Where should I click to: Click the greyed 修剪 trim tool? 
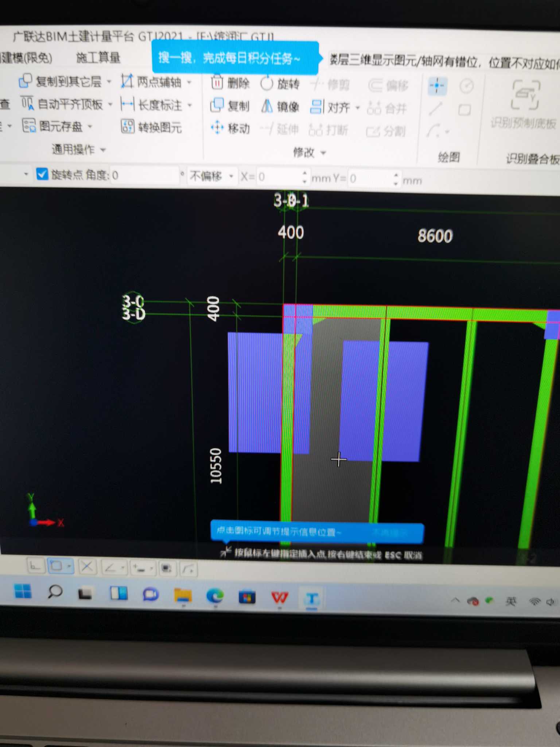(x=330, y=85)
